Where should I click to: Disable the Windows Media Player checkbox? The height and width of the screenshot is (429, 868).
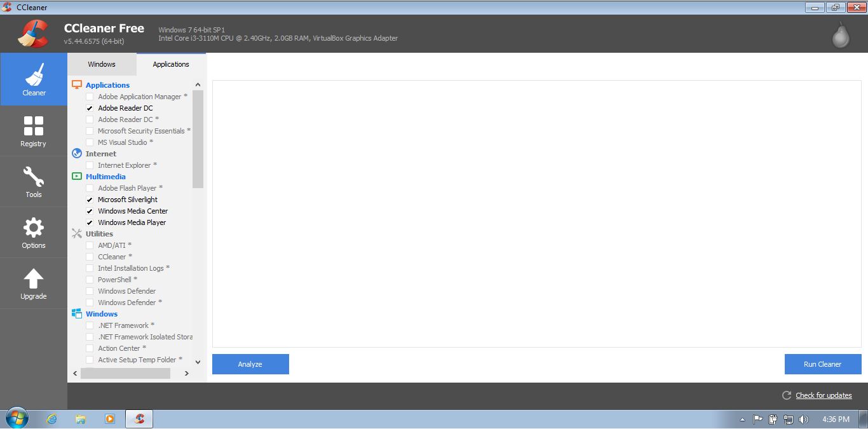(90, 222)
